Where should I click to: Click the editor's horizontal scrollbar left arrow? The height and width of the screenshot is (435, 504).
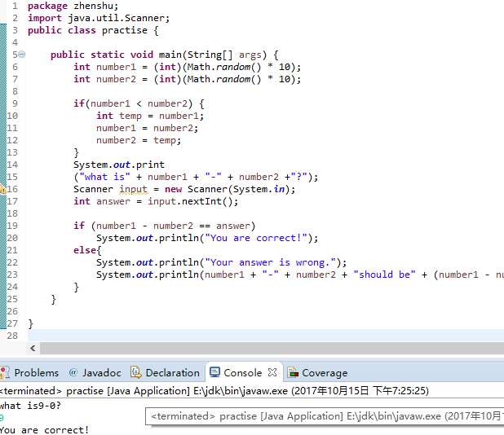pos(33,349)
